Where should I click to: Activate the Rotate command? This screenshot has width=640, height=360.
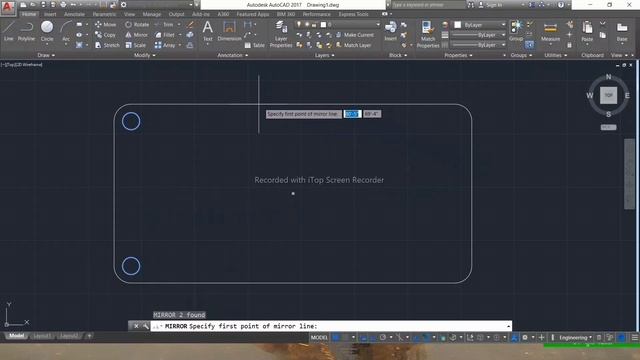(137, 24)
